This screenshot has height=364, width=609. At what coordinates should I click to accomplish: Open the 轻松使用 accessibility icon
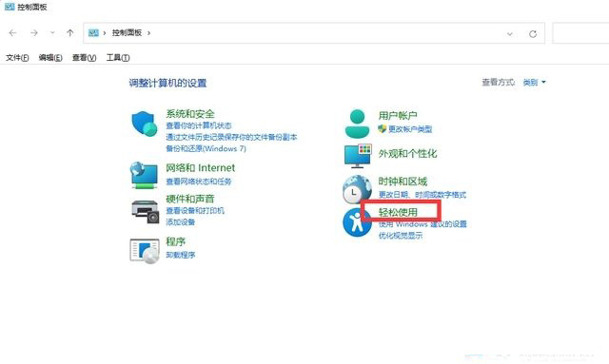357,222
